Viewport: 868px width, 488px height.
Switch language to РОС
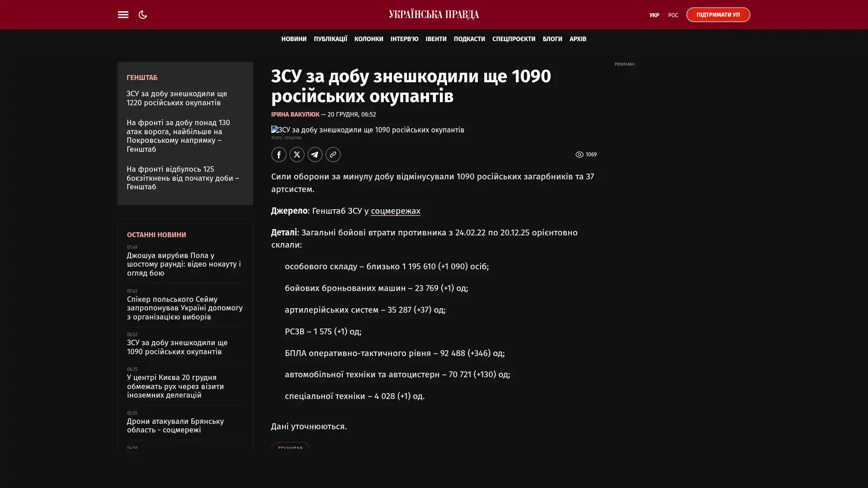673,15
